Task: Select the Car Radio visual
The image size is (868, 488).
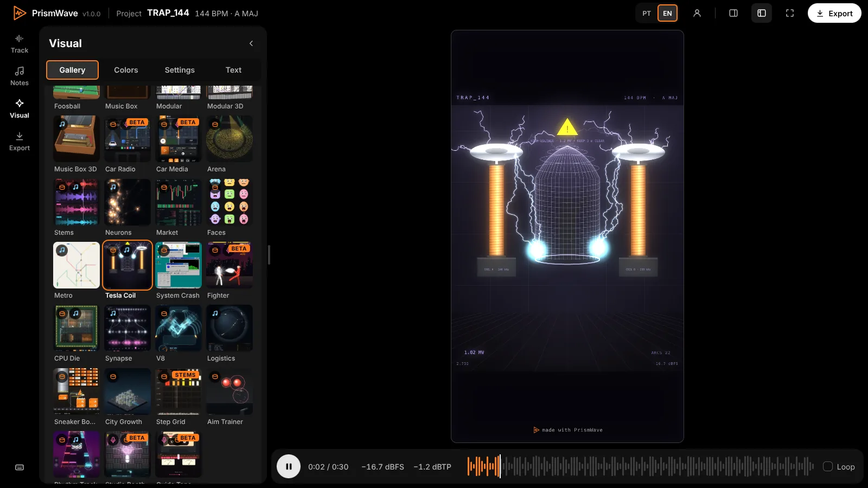Action: pos(127,145)
